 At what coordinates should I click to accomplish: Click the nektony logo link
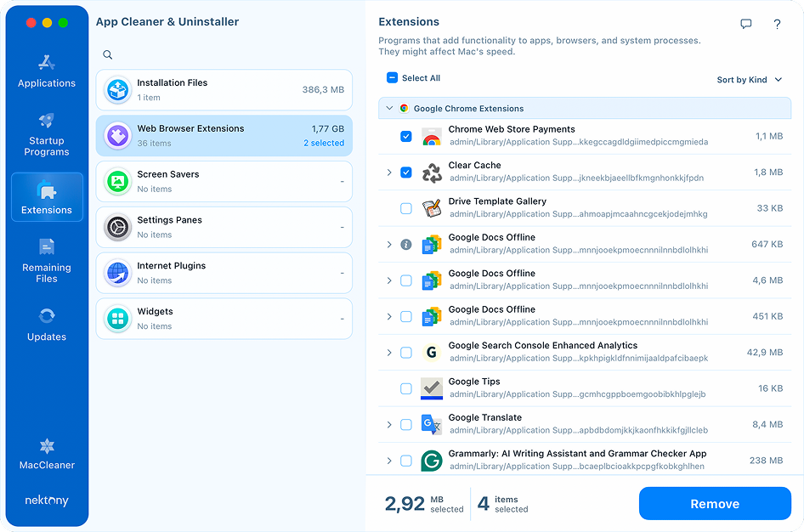pos(46,501)
